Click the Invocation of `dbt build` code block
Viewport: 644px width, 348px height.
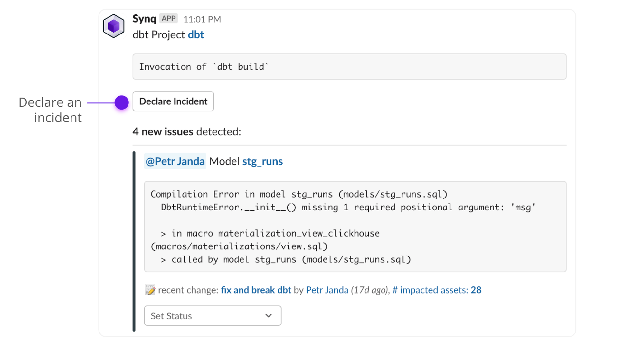[x=349, y=67]
